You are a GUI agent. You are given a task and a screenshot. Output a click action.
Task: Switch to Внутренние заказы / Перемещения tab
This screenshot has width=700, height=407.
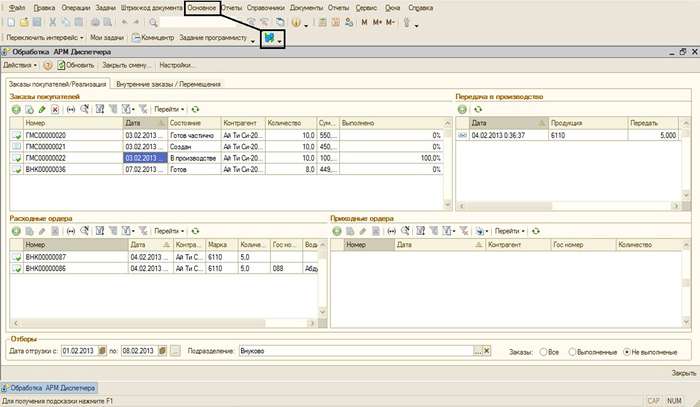coord(168,84)
